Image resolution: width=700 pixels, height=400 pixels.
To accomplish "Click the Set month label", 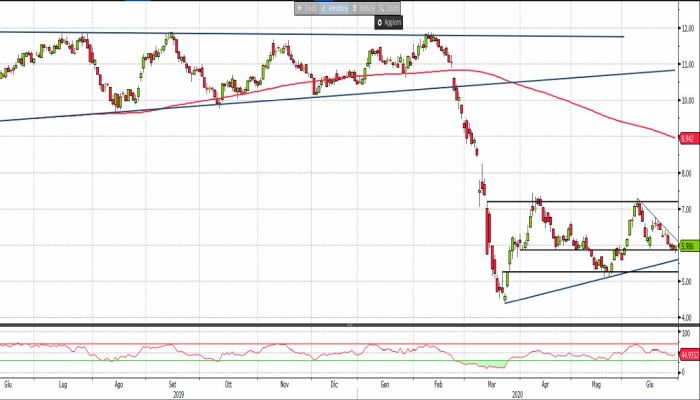I will (x=173, y=384).
